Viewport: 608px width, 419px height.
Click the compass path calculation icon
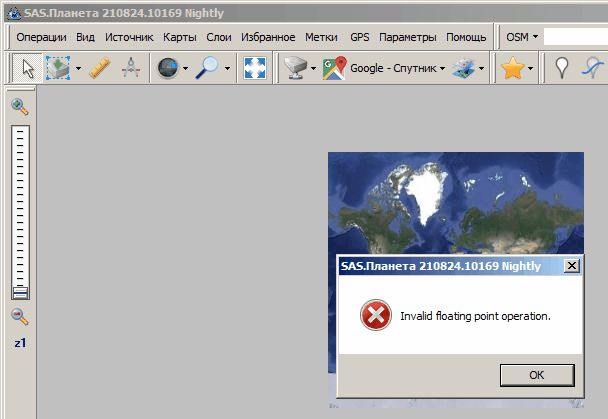(x=131, y=69)
